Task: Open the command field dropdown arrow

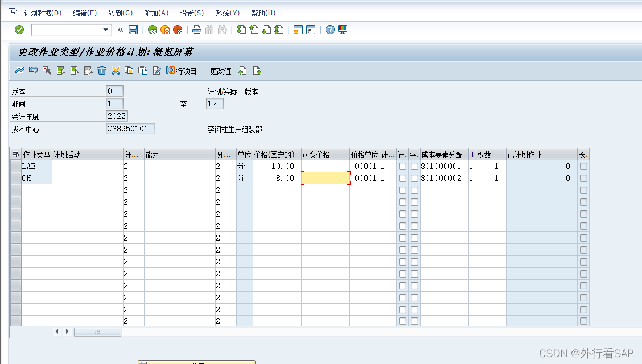Action: (106, 30)
